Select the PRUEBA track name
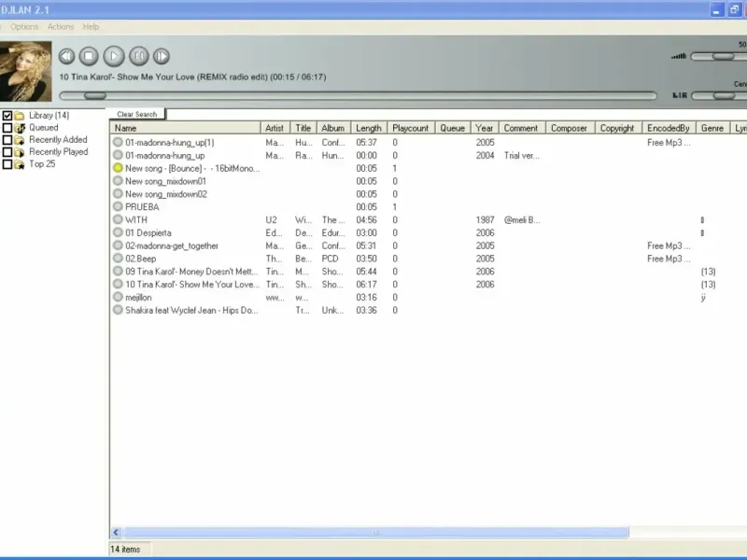This screenshot has height=560, width=747. click(142, 207)
